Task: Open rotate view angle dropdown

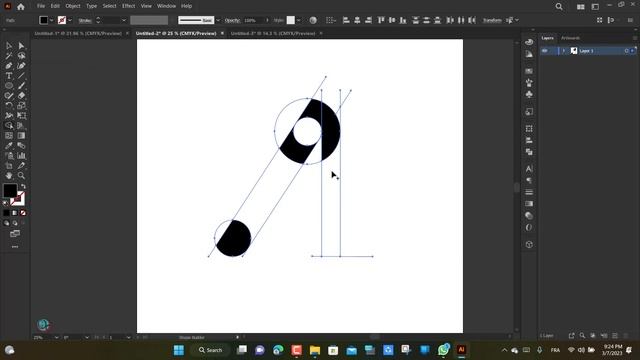Action: click(x=87, y=338)
